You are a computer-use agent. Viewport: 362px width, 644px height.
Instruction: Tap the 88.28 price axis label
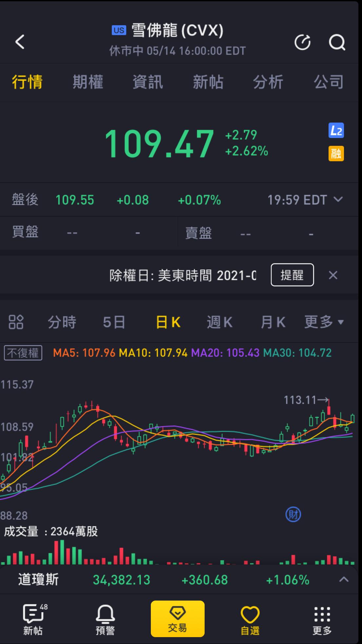[x=14, y=516]
